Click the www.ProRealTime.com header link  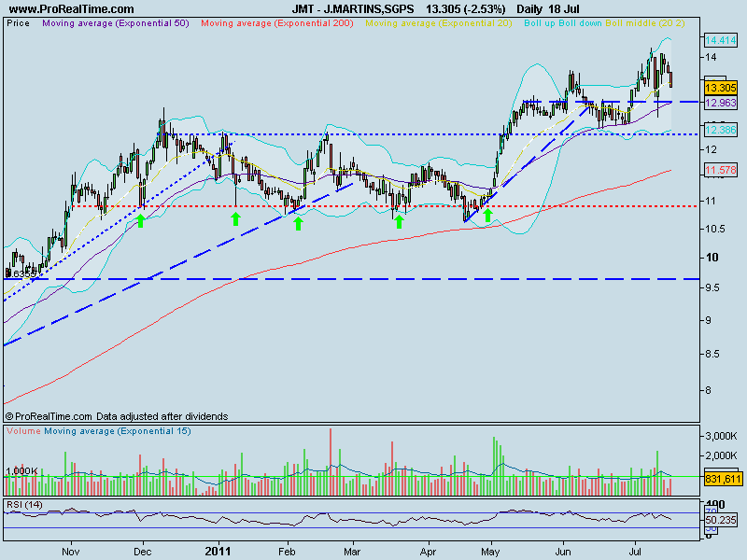pos(72,9)
